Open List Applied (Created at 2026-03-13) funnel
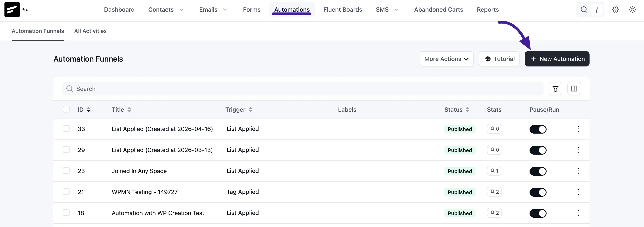 (x=162, y=150)
